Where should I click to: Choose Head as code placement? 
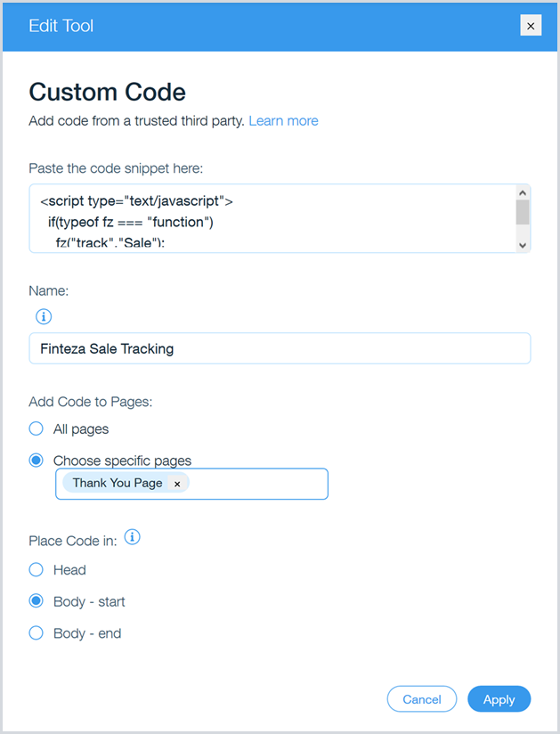tap(37, 569)
